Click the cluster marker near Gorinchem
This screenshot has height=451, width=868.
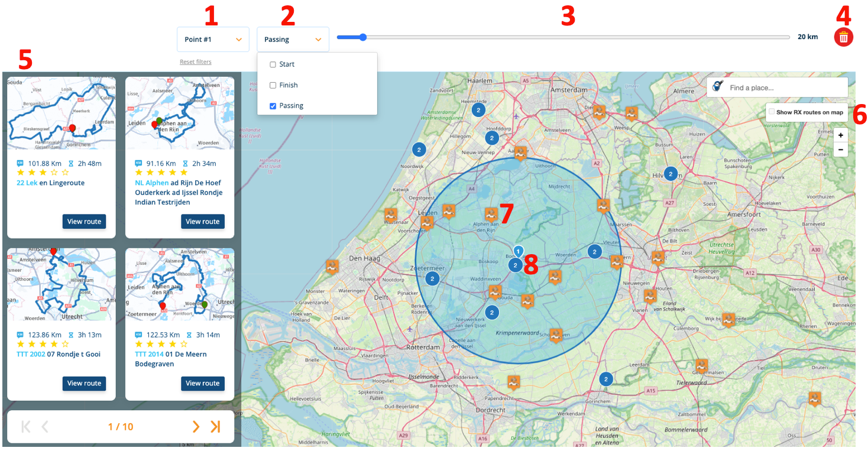[x=605, y=379]
